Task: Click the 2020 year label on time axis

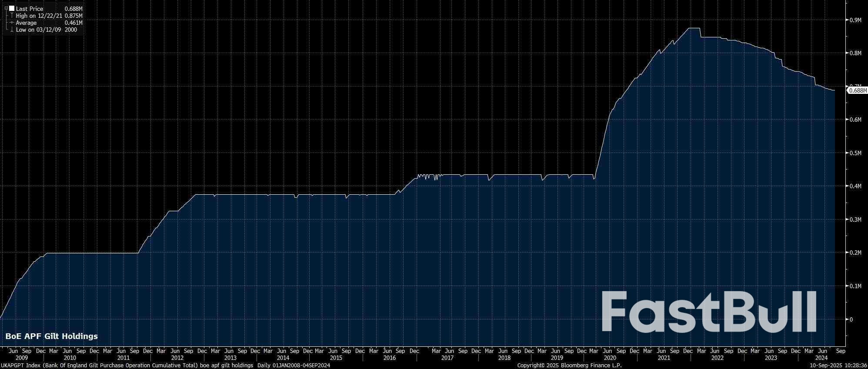Action: (610, 358)
